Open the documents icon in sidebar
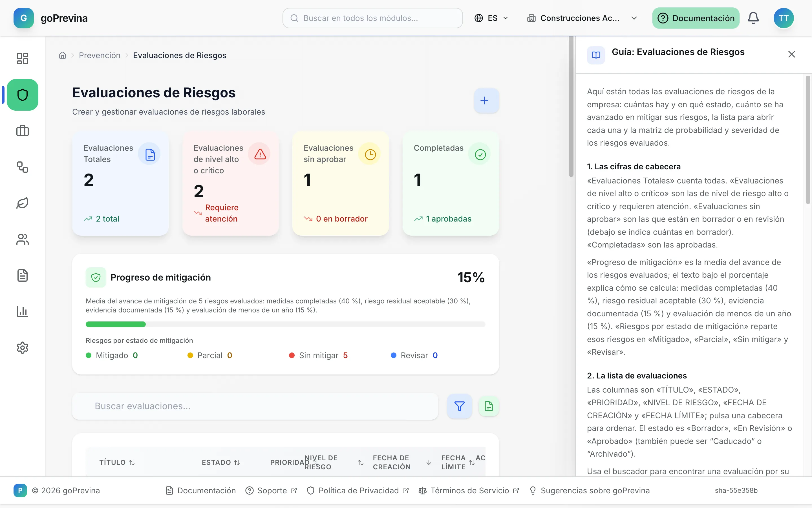This screenshot has height=508, width=812. [23, 275]
